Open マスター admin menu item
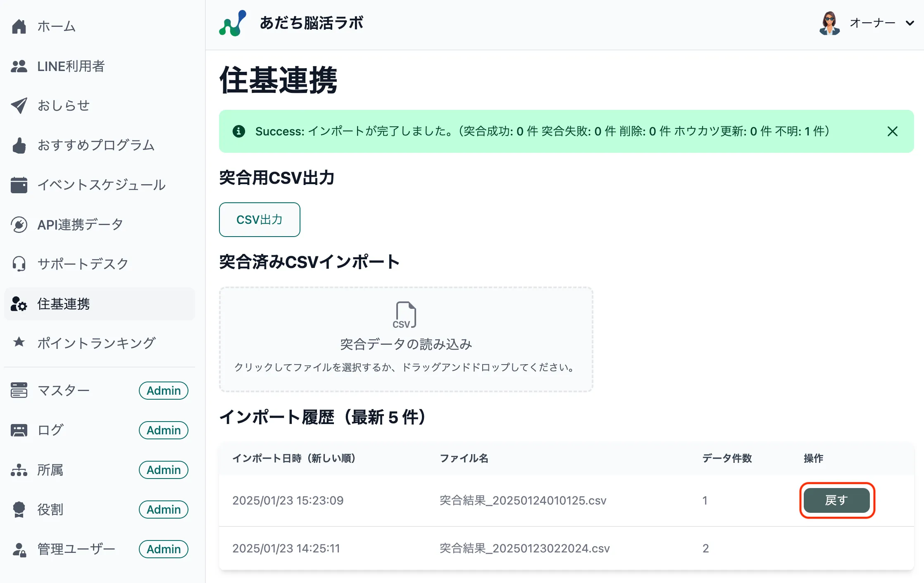Viewport: 924px width, 583px height. tap(63, 390)
